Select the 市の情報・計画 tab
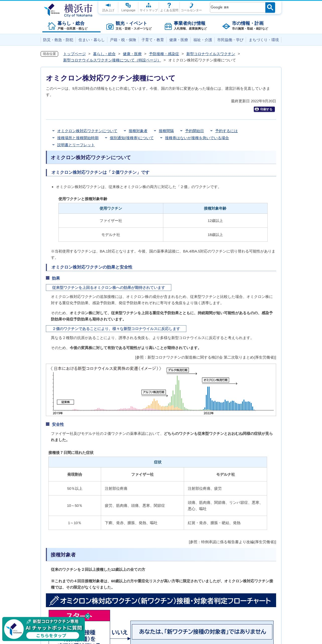The width and height of the screenshot is (322, 644). point(246,26)
